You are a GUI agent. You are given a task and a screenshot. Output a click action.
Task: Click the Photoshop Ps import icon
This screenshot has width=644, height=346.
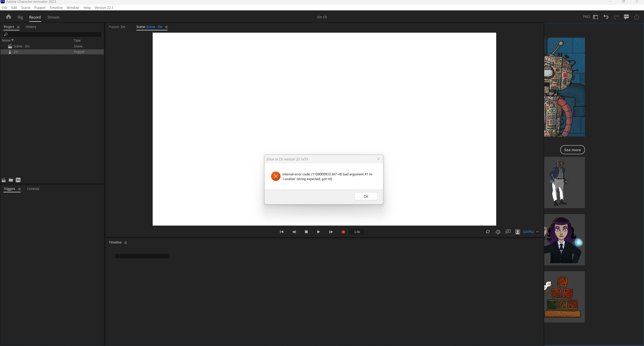point(18,180)
